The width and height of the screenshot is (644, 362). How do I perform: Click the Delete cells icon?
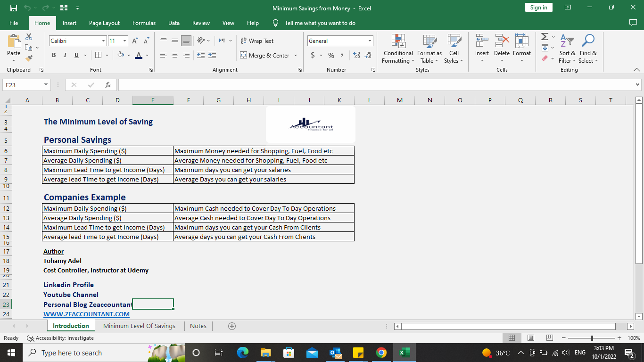pos(502,41)
